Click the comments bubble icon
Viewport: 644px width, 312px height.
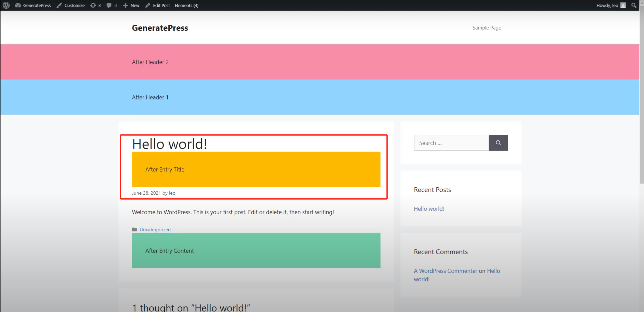click(x=109, y=5)
